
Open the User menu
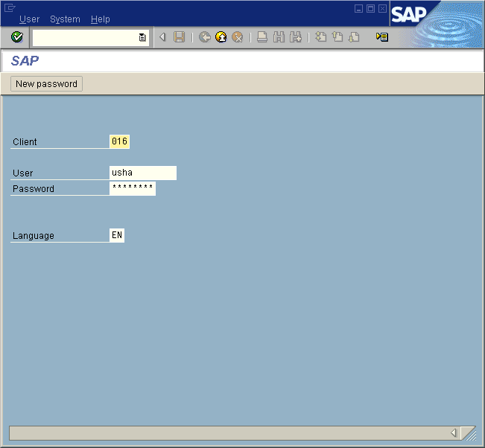[x=30, y=19]
